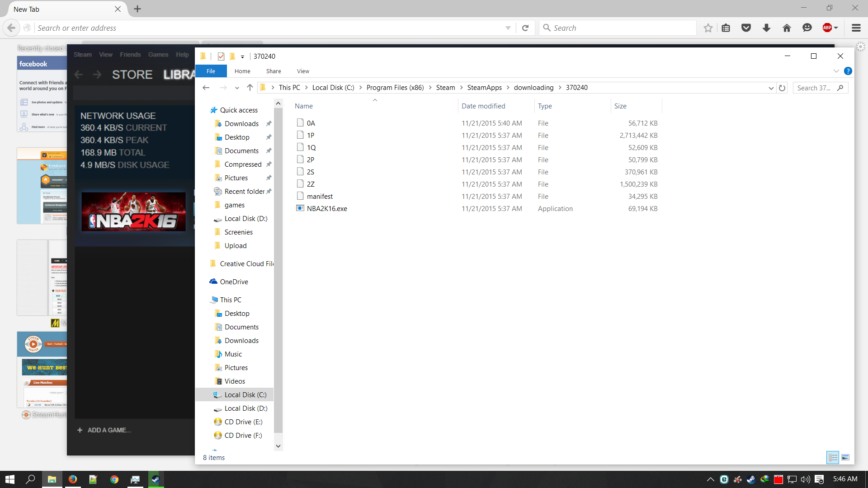Open taskbar search magnifier

pos(30,479)
